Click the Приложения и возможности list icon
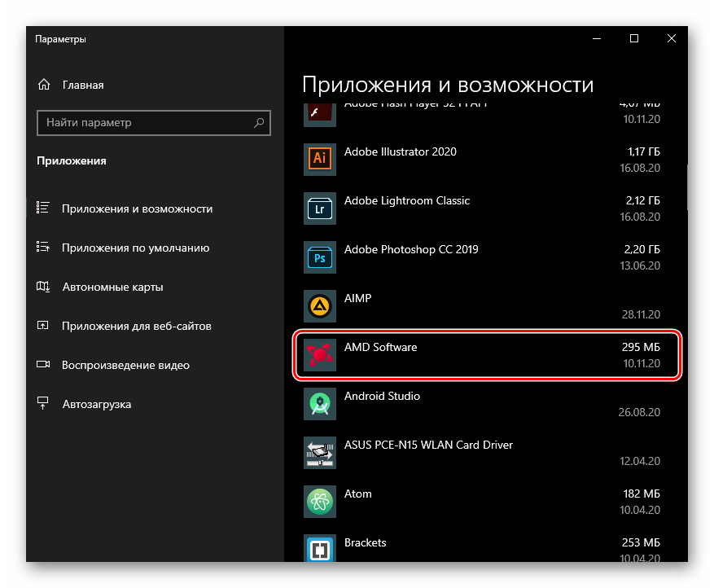This screenshot has width=714, height=588. click(43, 208)
